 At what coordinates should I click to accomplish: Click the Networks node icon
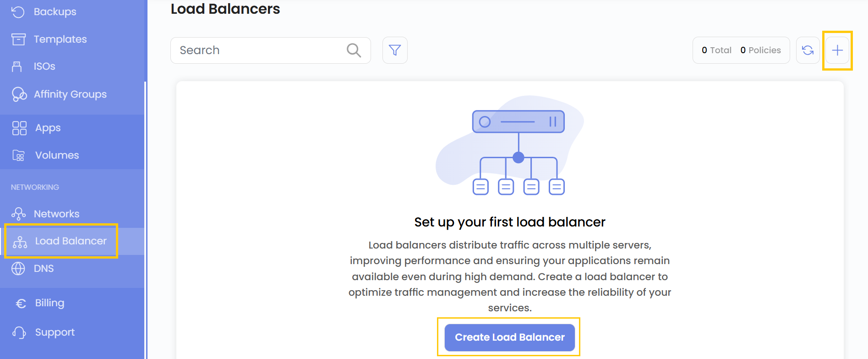(18, 214)
